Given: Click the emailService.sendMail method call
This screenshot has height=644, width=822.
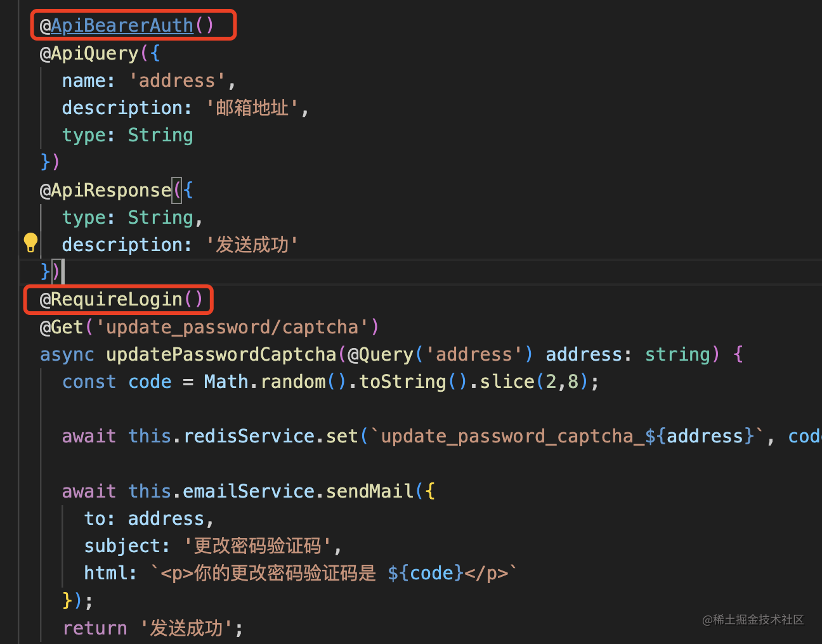Looking at the screenshot, I should click(298, 491).
